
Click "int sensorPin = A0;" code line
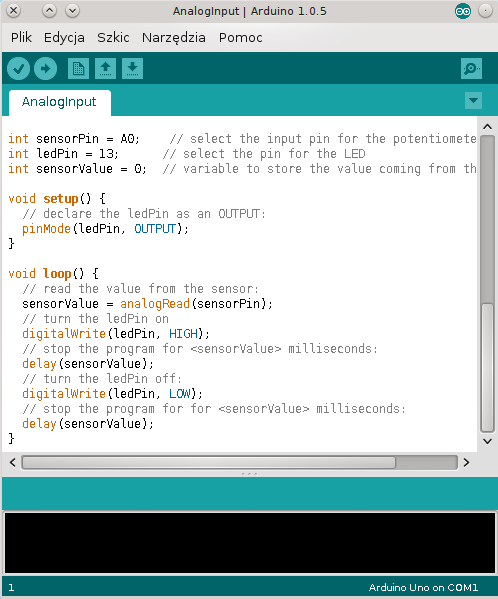pyautogui.click(x=74, y=139)
